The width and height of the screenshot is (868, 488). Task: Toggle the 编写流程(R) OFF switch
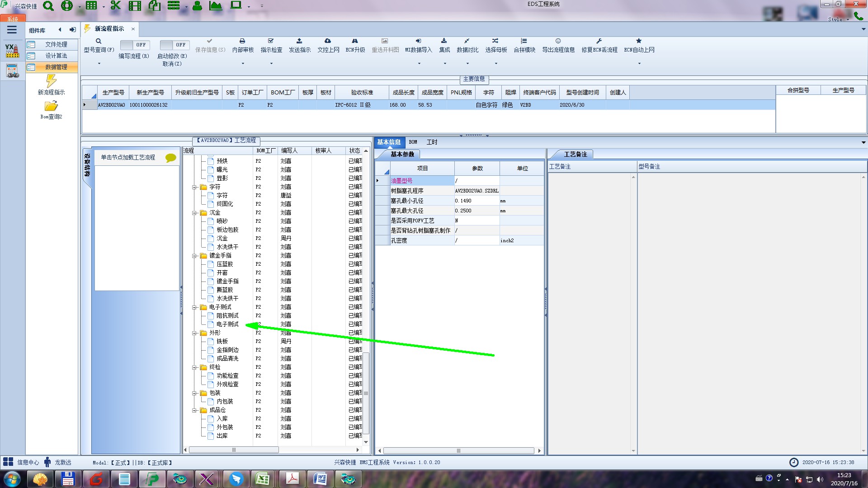click(134, 45)
